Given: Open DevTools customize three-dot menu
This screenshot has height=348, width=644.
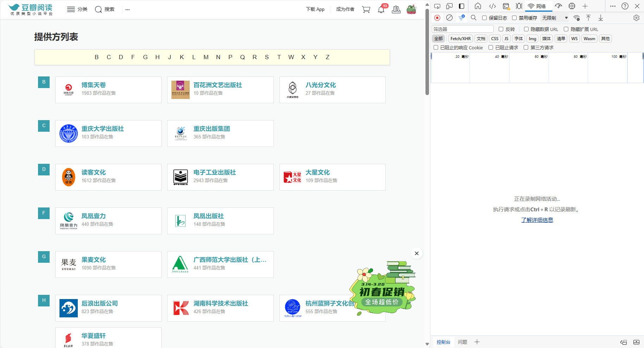Looking at the screenshot, I should (x=613, y=6).
